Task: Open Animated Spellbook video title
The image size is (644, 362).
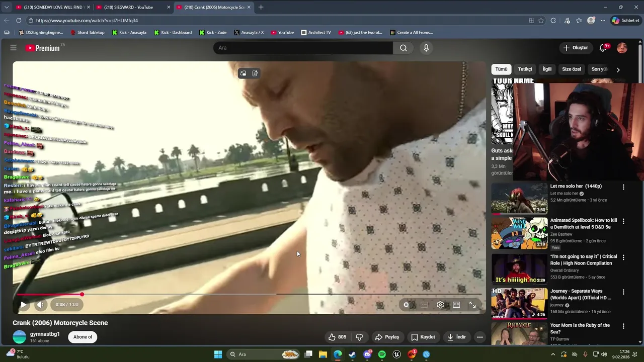Action: point(584,224)
